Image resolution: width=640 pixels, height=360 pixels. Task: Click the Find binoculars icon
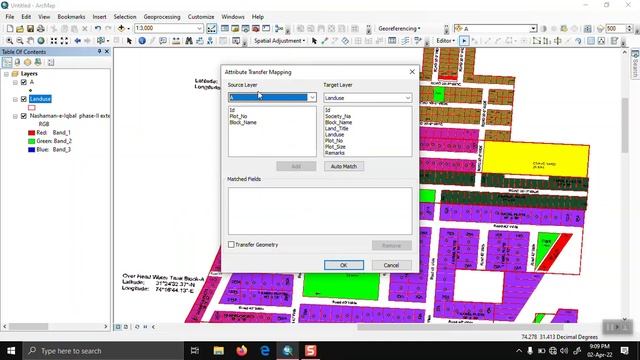pyautogui.click(x=189, y=41)
